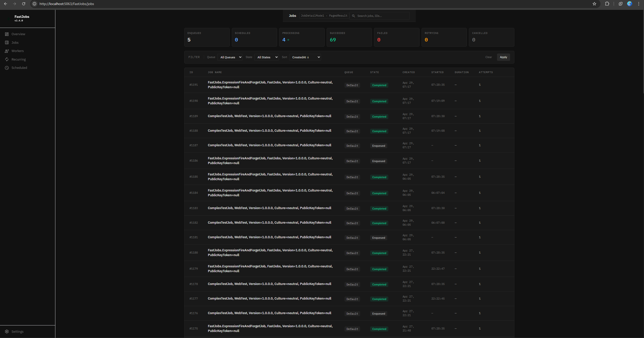Click job ID #1175
The image size is (644, 338).
194,329
